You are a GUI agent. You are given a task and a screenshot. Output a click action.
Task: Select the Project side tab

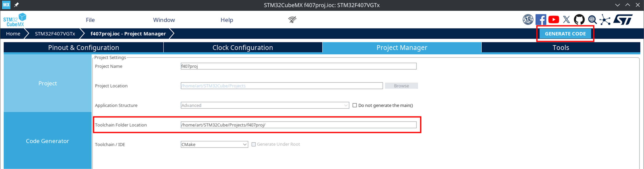tap(47, 83)
